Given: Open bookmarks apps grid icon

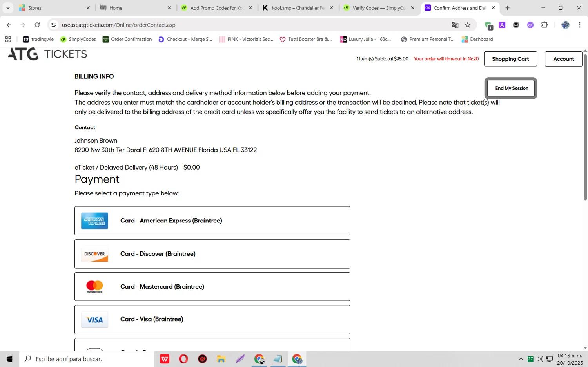Looking at the screenshot, I should pos(8,39).
